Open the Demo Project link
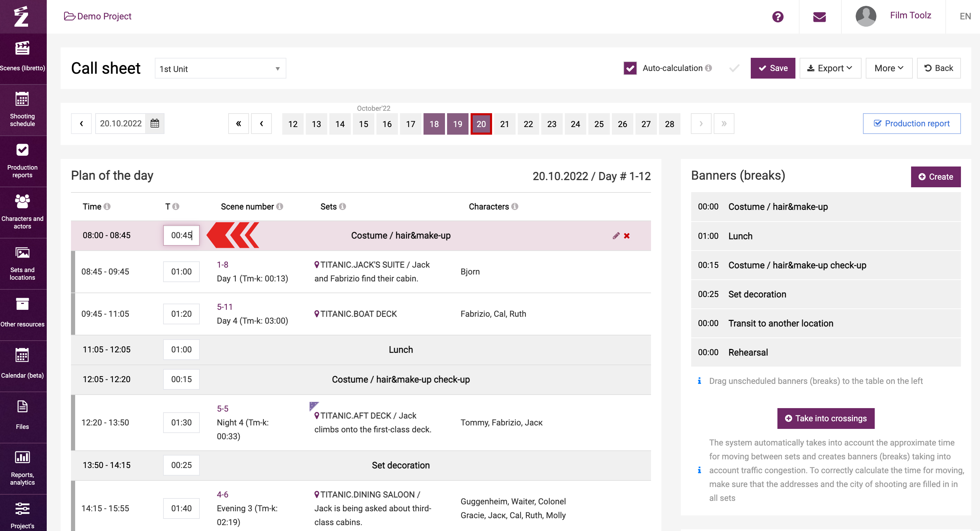The image size is (980, 531). point(98,16)
